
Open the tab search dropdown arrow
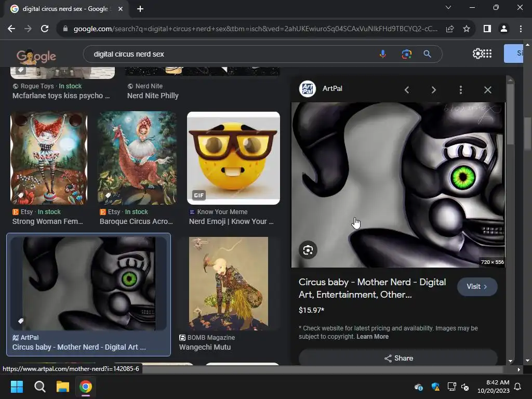(448, 7)
